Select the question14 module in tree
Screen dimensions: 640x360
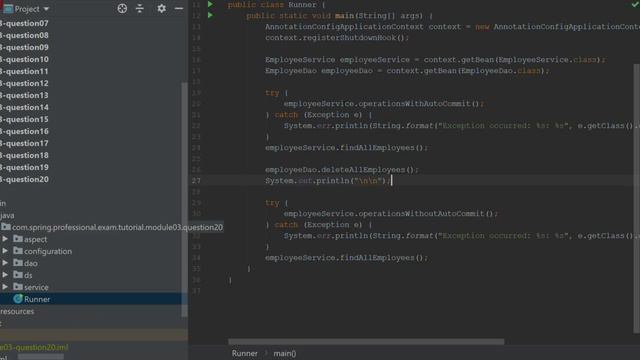coord(24,107)
